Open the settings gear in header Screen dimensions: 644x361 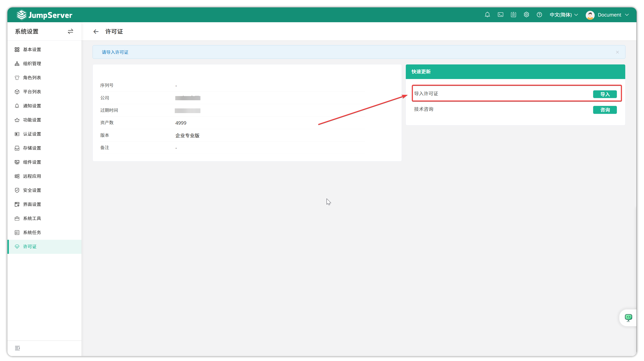click(x=526, y=15)
